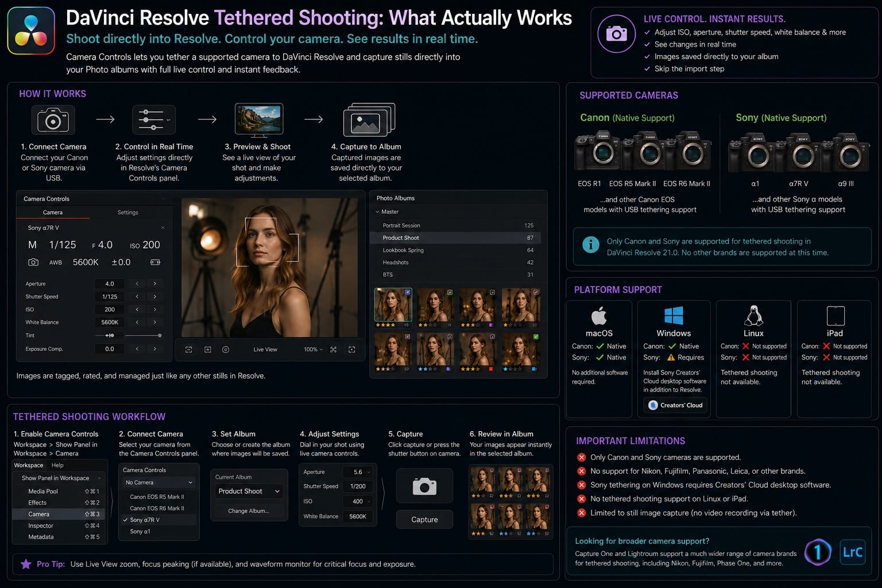Toggle the green check flag on last album thumbnail

(x=536, y=336)
